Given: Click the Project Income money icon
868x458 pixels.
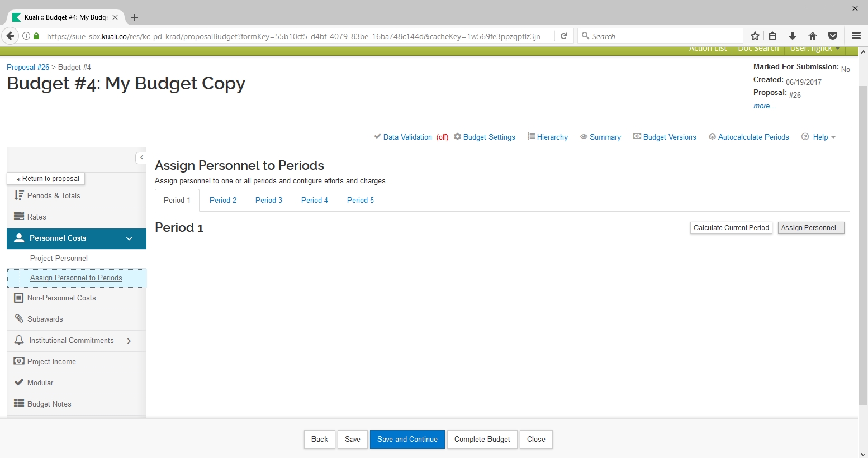Looking at the screenshot, I should (18, 361).
